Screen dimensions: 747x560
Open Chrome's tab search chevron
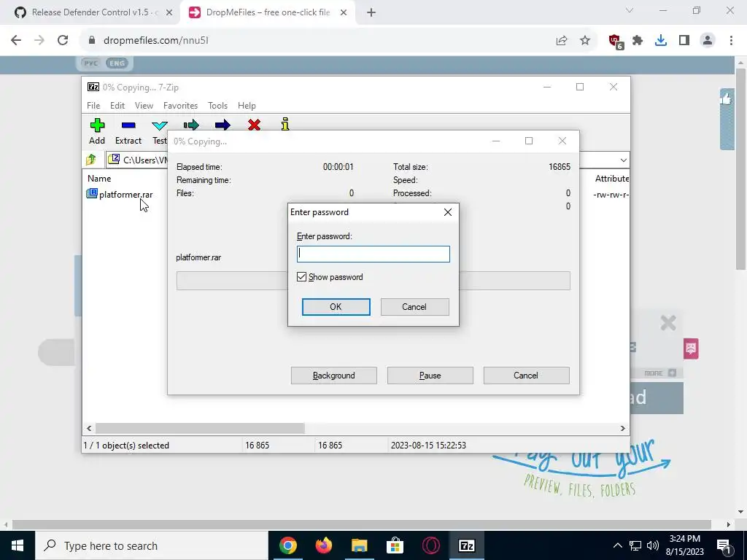coord(630,10)
